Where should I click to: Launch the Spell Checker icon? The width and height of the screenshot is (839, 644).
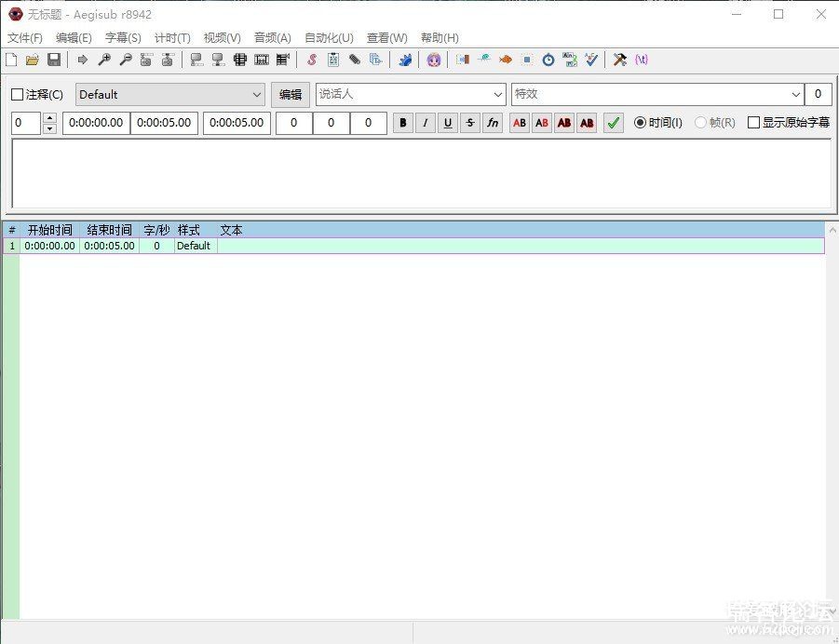[x=592, y=60]
